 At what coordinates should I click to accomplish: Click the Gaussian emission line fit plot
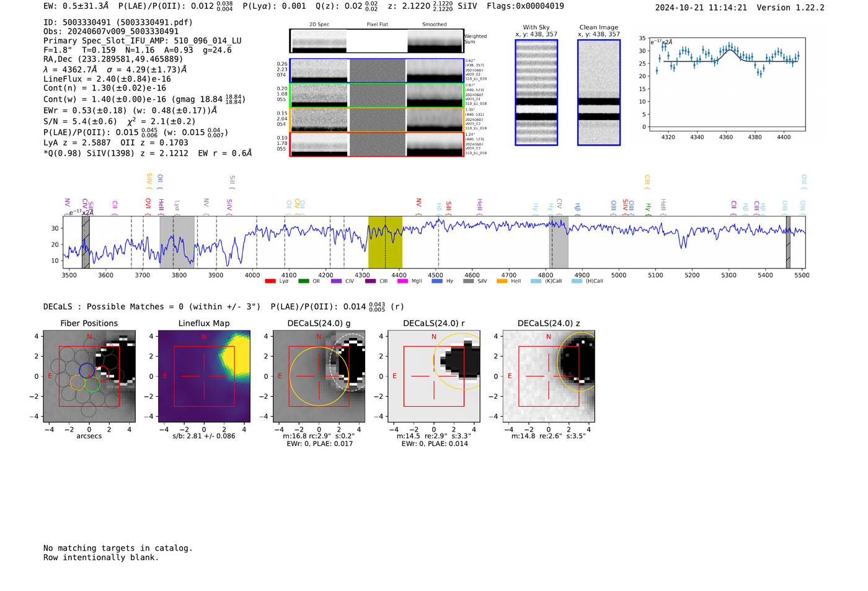point(727,84)
